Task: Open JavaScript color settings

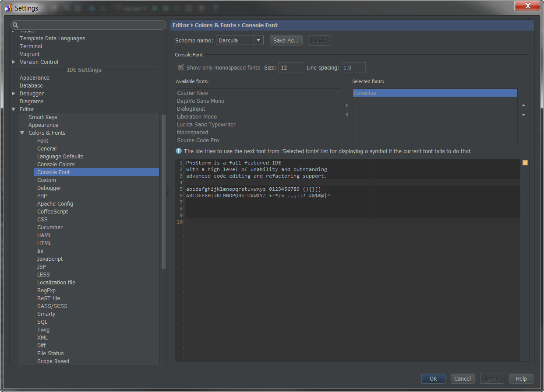Action: [50, 259]
